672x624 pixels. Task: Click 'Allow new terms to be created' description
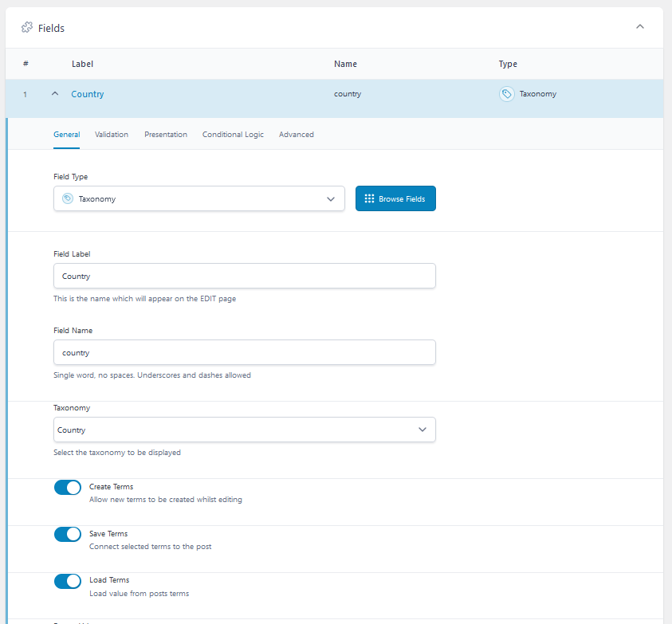[166, 500]
